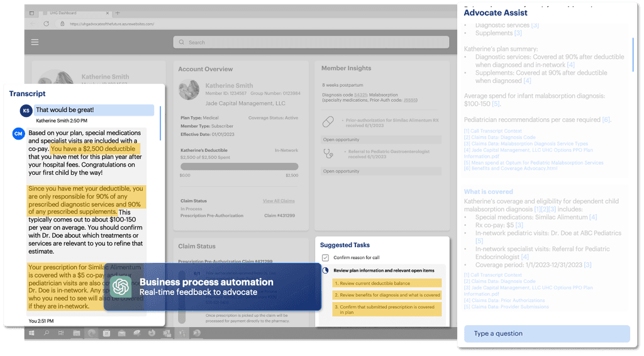Open Microsoft Store from the taskbar
Image resolution: width=644 pixels, height=356 pixels.
coord(106,333)
